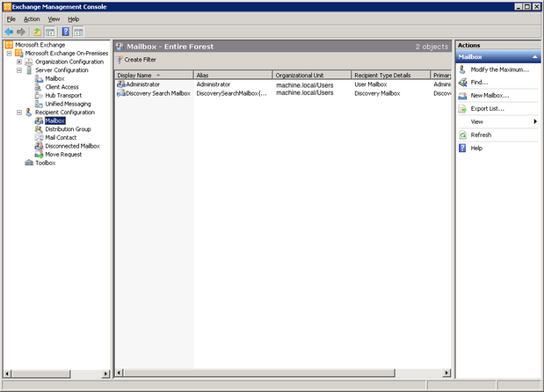
Task: Click the DiscoverySearchMailbox alias cell
Action: tap(231, 93)
